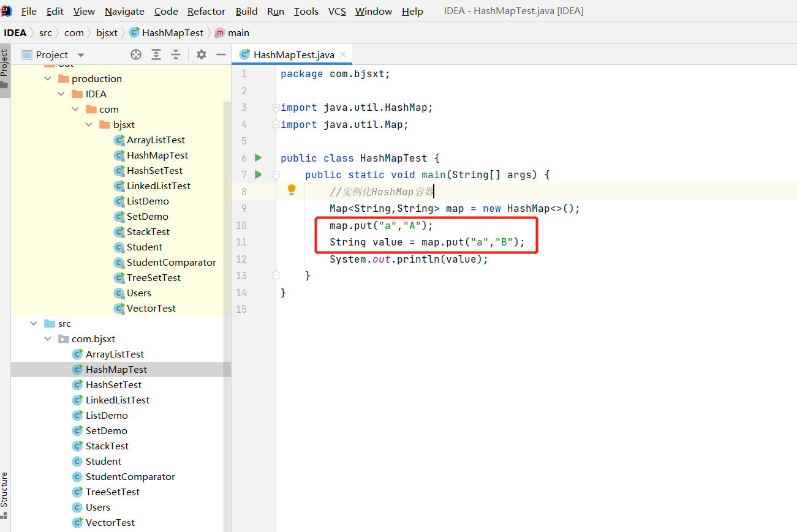This screenshot has height=532, width=797.
Task: Click the bjsxt breadcrumb in navigation bar
Action: pyautogui.click(x=107, y=32)
